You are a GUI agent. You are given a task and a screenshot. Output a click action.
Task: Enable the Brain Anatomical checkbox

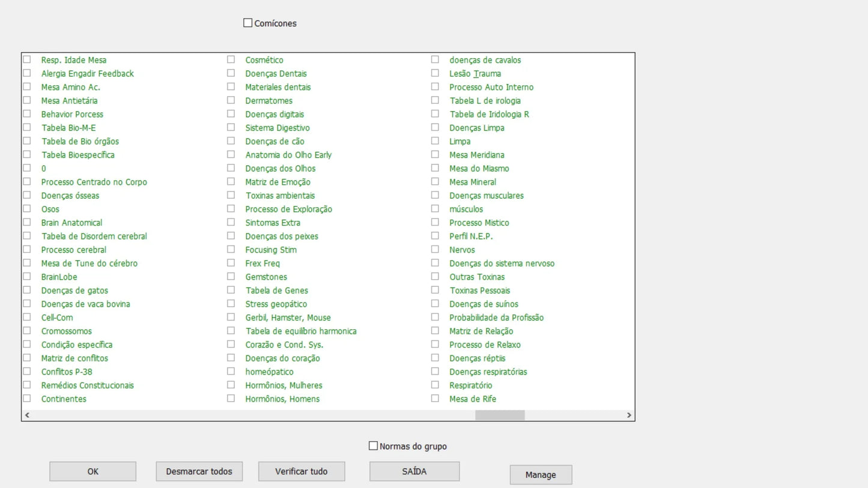coord(27,223)
